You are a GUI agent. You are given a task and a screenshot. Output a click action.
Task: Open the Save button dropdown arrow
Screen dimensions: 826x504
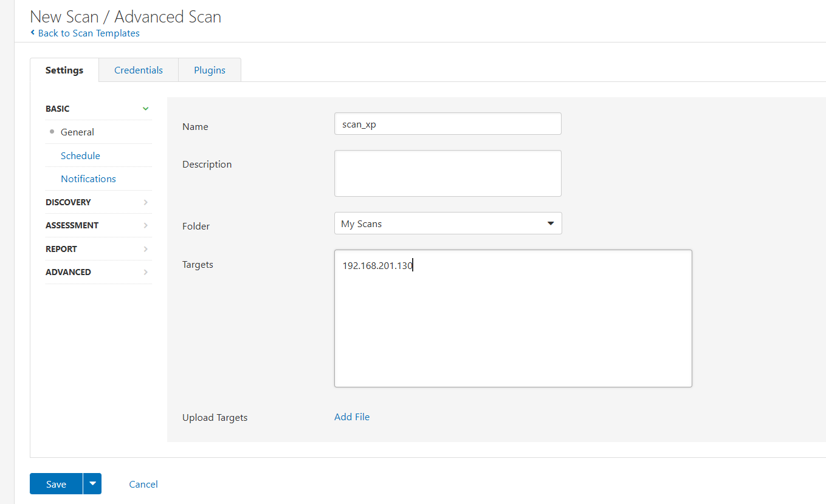pos(92,484)
